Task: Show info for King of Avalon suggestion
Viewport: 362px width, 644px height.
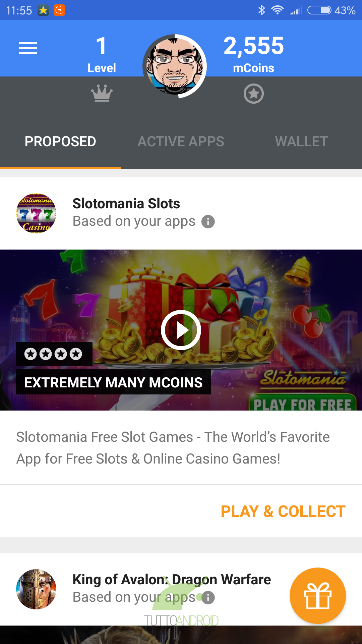Action: (208, 598)
